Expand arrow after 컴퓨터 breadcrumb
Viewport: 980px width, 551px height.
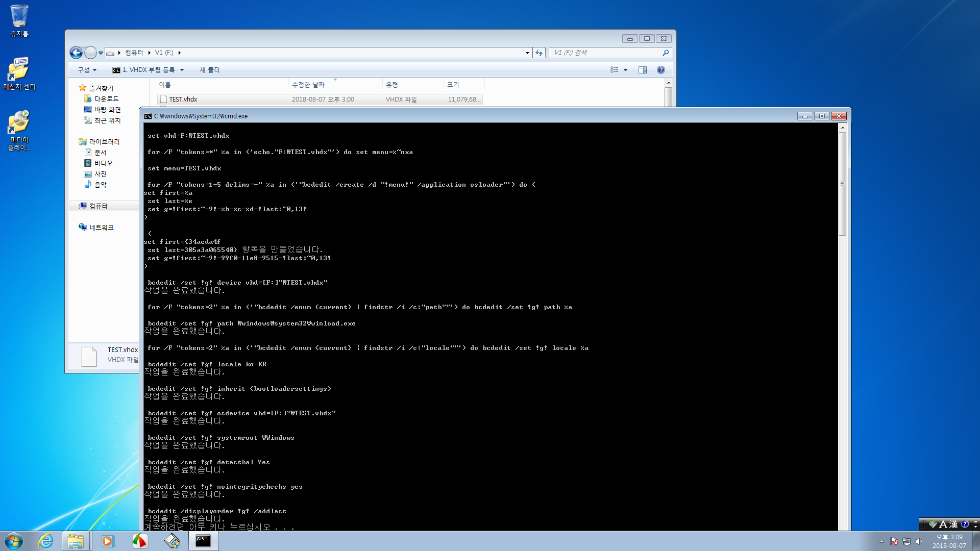click(149, 53)
